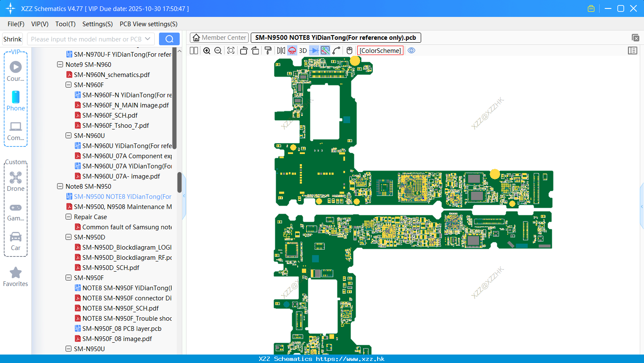The width and height of the screenshot is (644, 363).
Task: Open PCB View settings(S) menu
Action: click(x=148, y=24)
